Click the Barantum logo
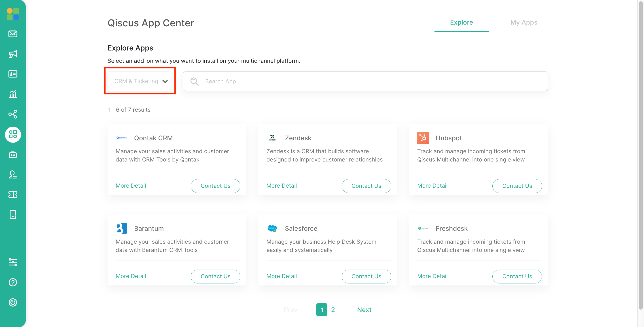Image resolution: width=644 pixels, height=327 pixels. tap(122, 228)
